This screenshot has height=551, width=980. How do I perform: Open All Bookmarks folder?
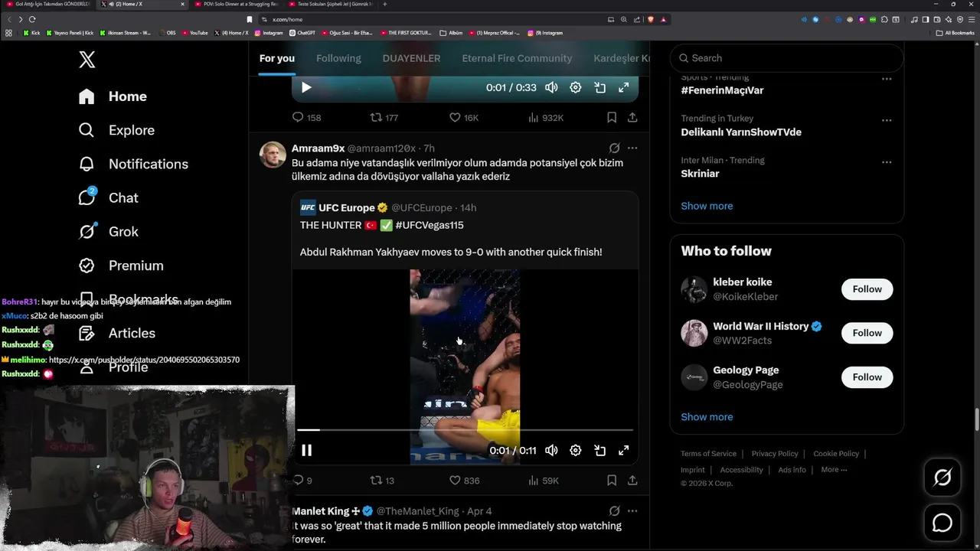[955, 33]
